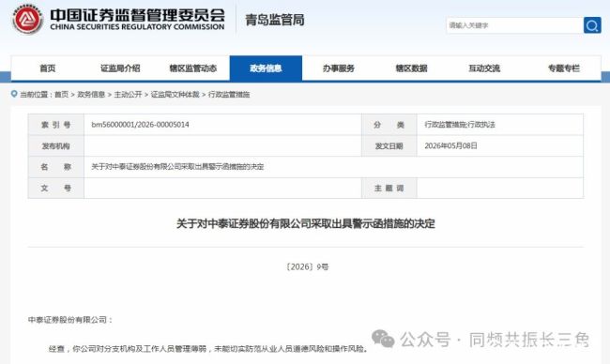Click the main article heading about 中泰证券
The image size is (610, 364).
pyautogui.click(x=305, y=223)
